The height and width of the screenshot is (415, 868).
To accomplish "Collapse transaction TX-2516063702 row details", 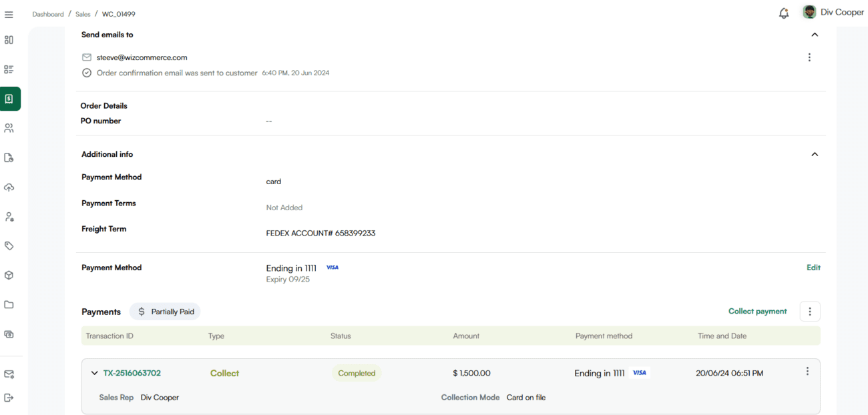I will [x=94, y=373].
